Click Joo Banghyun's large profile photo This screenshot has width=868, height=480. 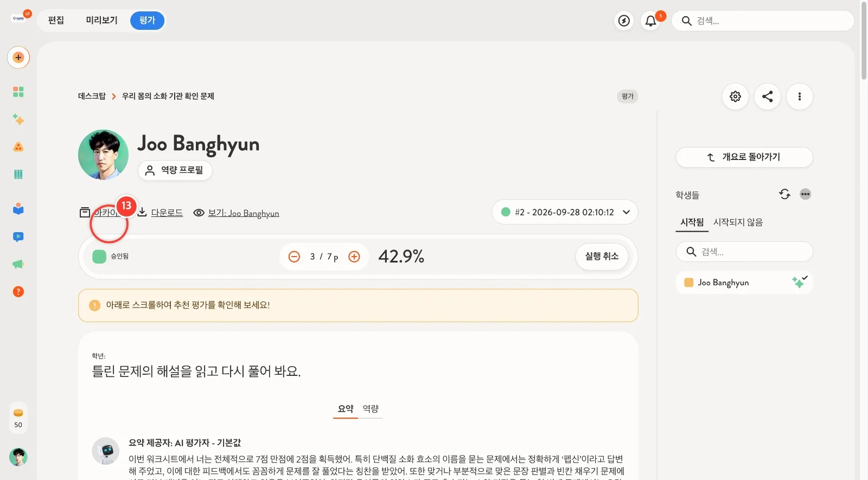tap(103, 155)
